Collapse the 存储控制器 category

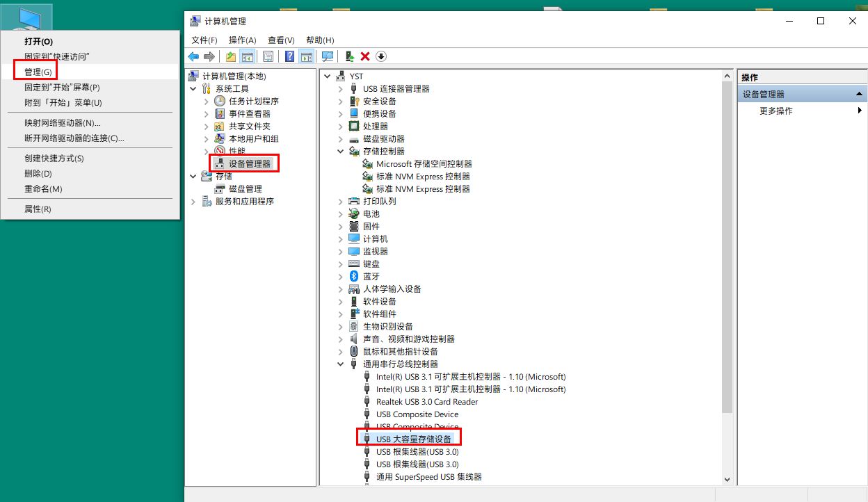[x=340, y=151]
